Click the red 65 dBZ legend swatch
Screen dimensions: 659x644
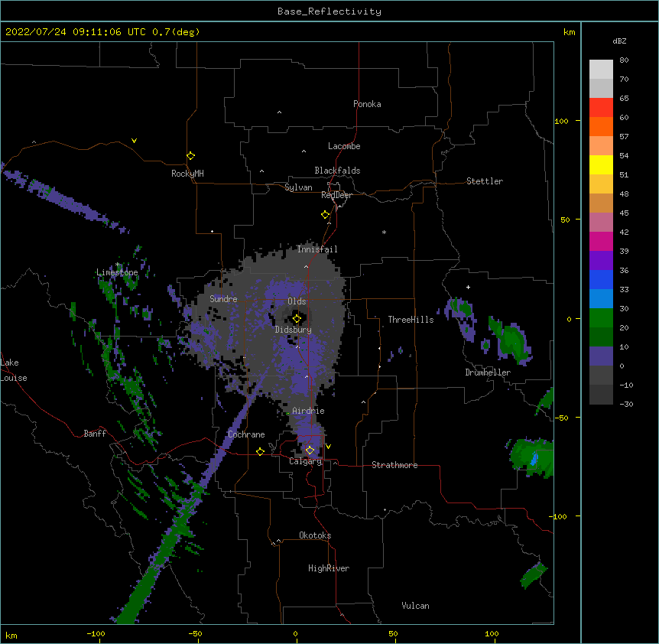601,107
